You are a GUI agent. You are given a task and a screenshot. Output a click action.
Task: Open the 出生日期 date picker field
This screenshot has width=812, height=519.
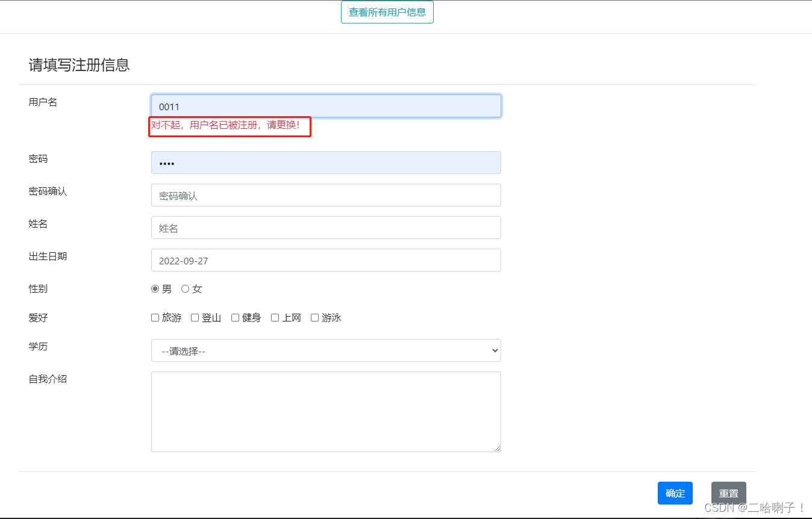click(326, 260)
